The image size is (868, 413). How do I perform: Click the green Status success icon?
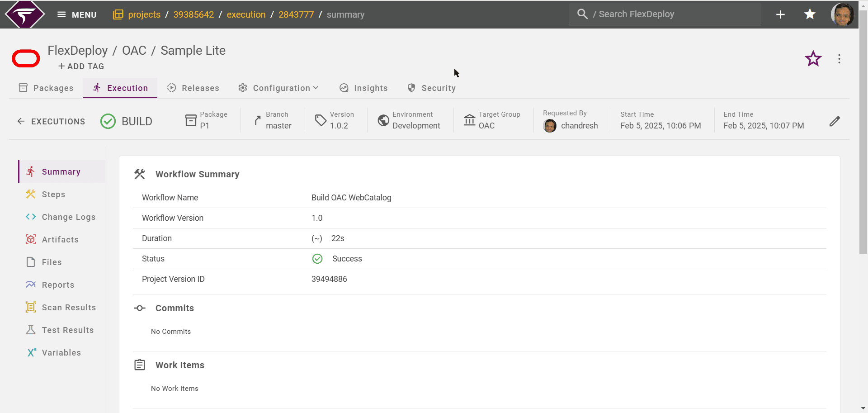tap(317, 259)
